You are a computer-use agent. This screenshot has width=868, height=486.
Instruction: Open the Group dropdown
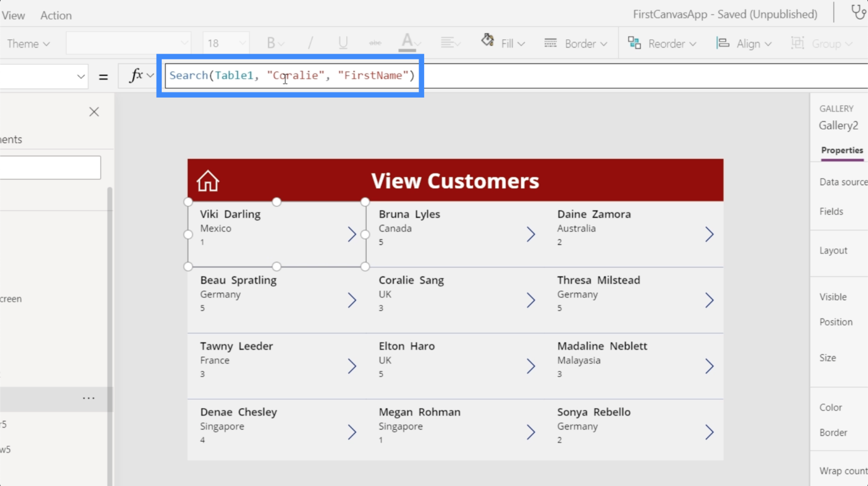click(x=822, y=43)
